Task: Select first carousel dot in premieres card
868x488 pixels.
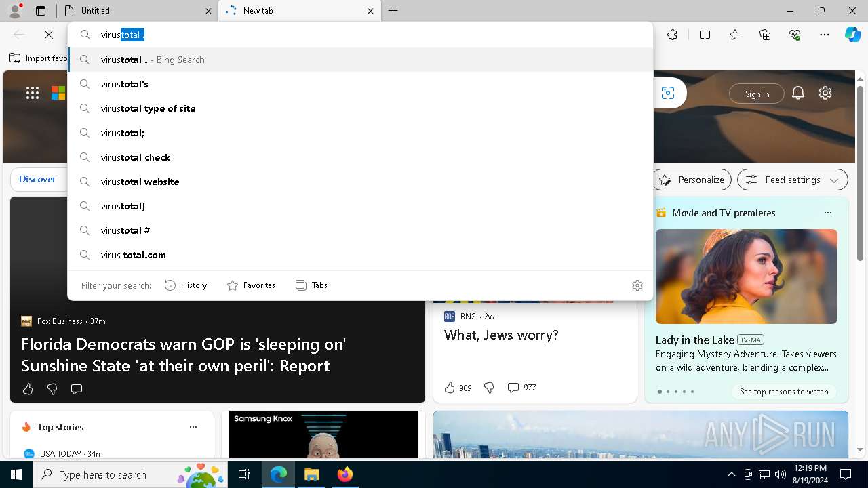Action: click(x=659, y=392)
